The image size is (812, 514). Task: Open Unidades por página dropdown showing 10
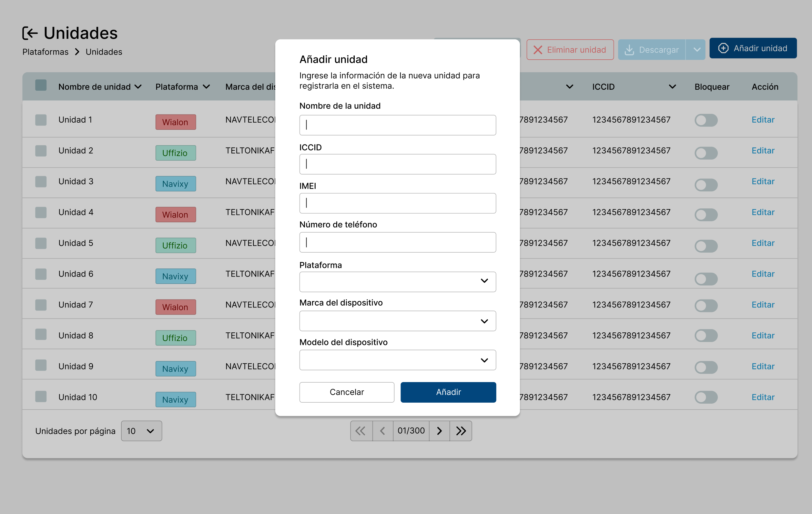141,431
